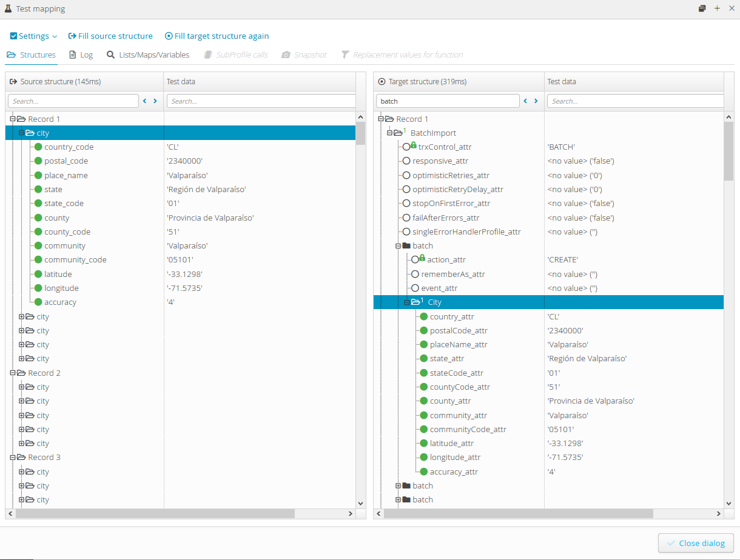Collapse target Record 1 node

point(381,119)
